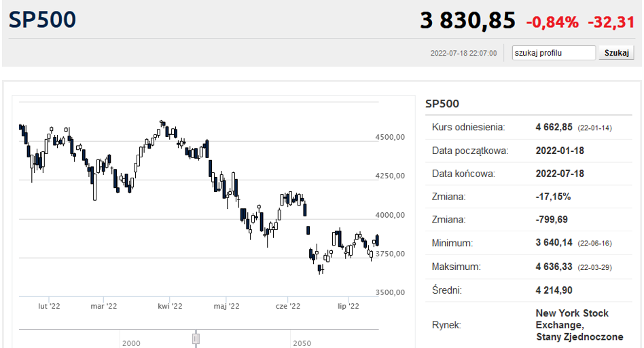Click the 'lip '22' x-axis label

click(x=348, y=306)
